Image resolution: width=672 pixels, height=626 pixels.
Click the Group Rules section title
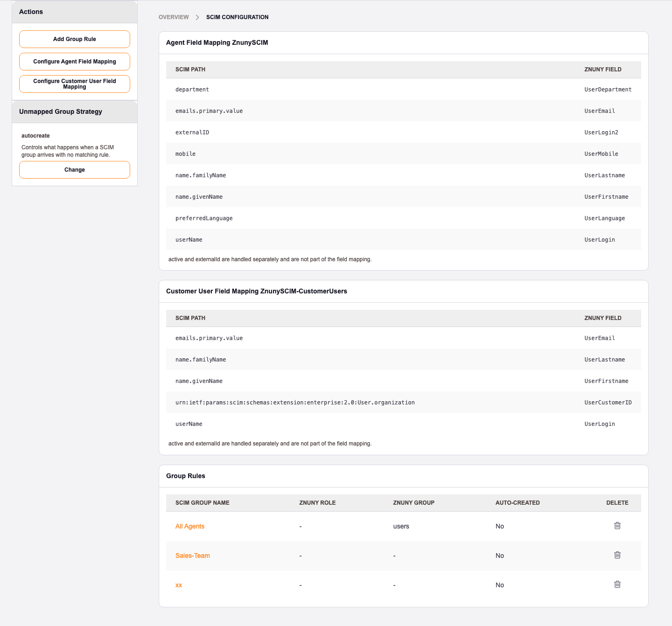(186, 476)
